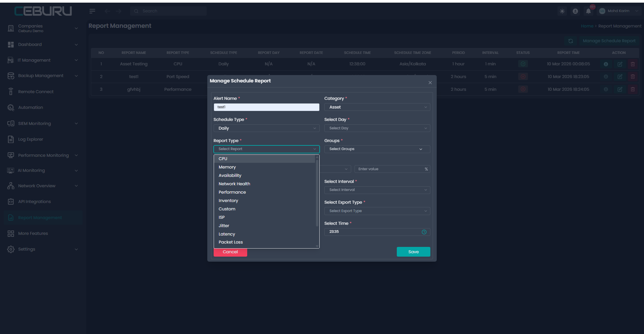Click the Alert Name input field
644x334 pixels.
[x=266, y=107]
